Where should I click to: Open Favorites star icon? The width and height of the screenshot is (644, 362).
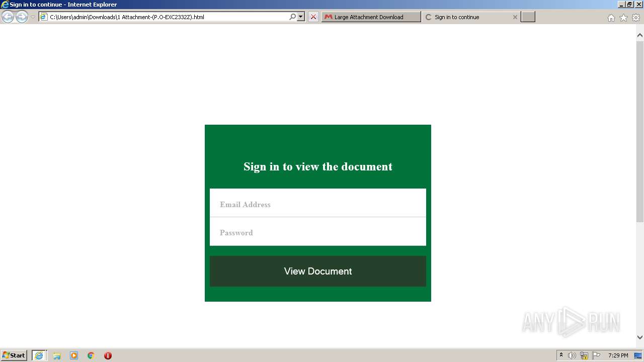click(623, 18)
